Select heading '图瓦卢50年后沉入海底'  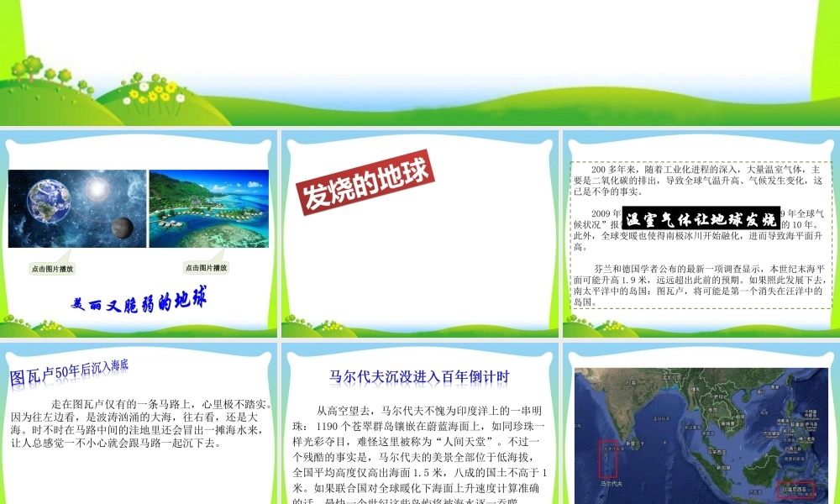pos(69,372)
